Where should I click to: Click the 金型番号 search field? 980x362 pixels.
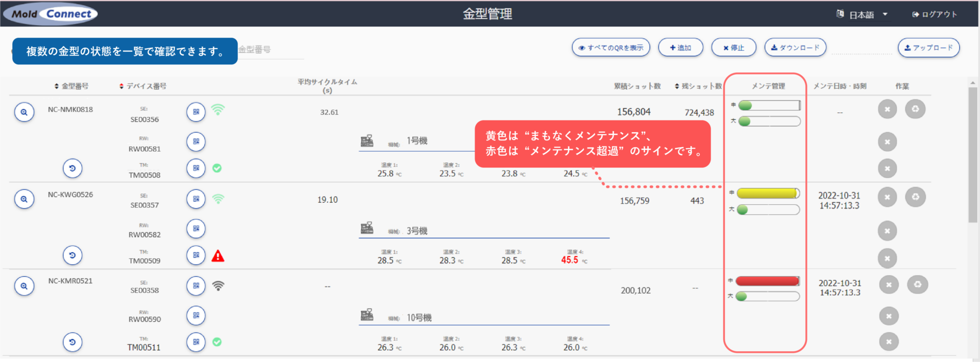[x=271, y=50]
